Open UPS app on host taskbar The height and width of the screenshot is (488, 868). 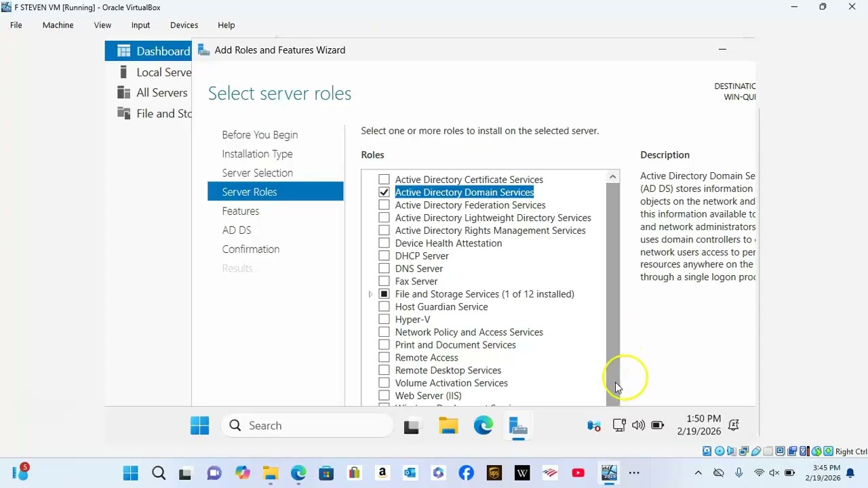494,473
